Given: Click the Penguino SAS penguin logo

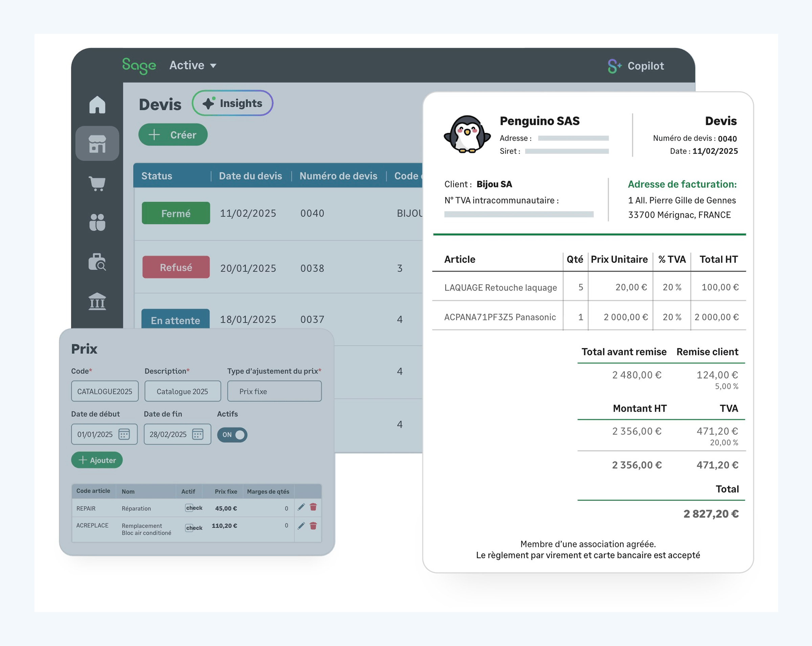Looking at the screenshot, I should (x=467, y=134).
